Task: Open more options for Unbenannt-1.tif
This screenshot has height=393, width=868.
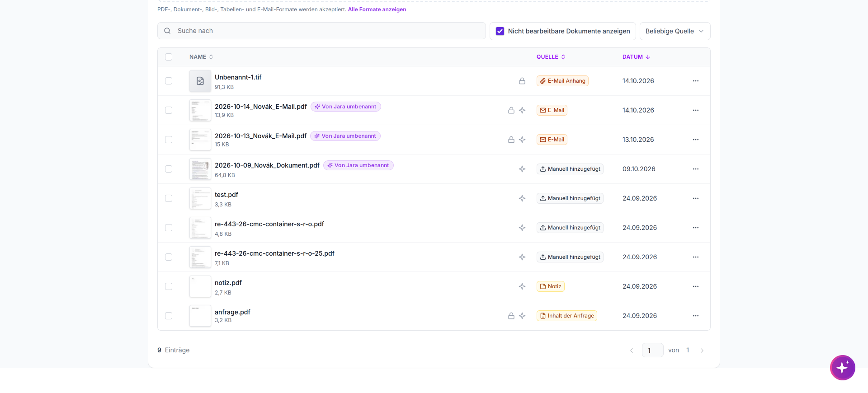Action: (696, 81)
